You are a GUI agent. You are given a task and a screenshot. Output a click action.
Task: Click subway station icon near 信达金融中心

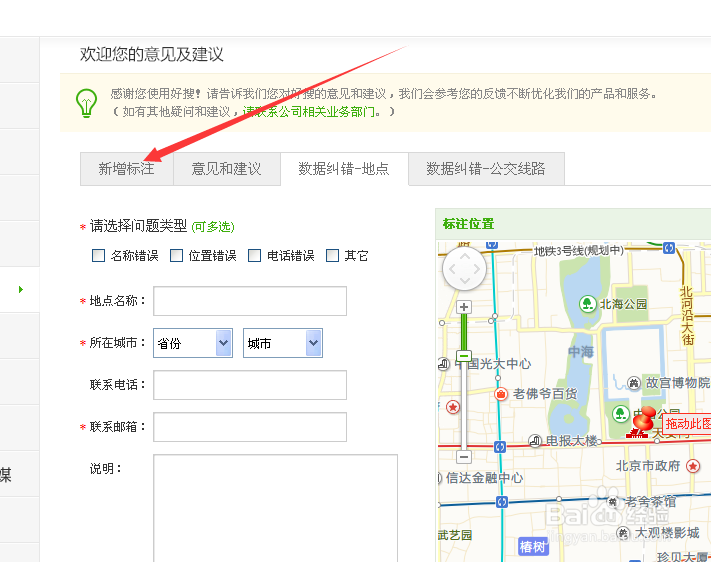pyautogui.click(x=502, y=502)
